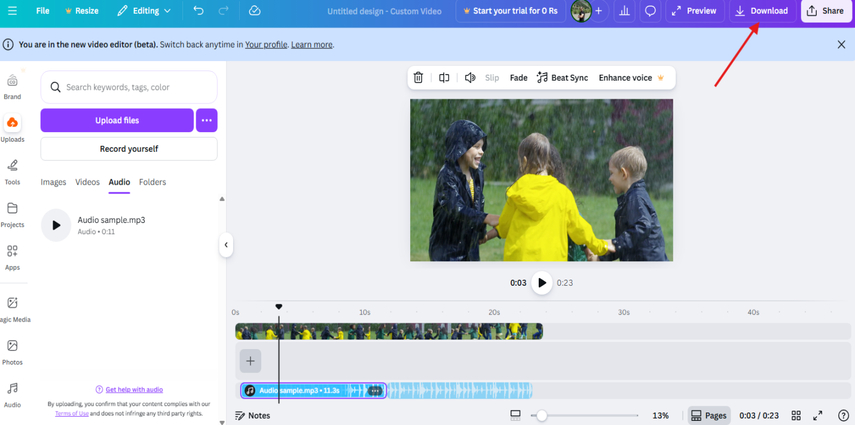Enter fullscreen with the expand arrows icon

point(818,416)
